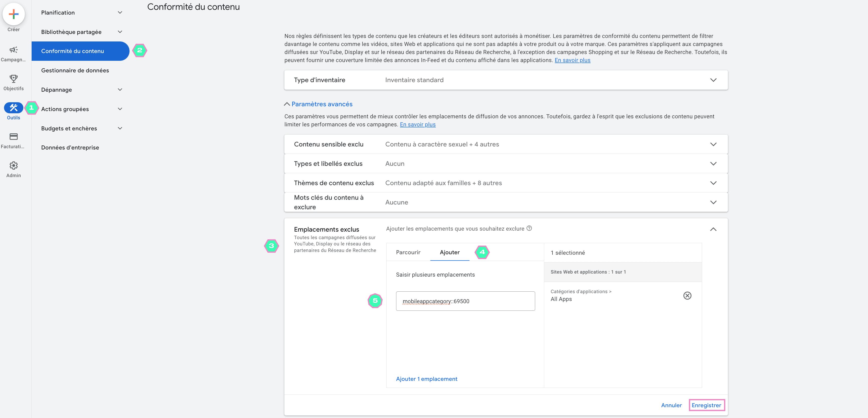Viewport: 868px width, 418px height.
Task: Click Ajouter 1 emplacement button
Action: coord(427,379)
